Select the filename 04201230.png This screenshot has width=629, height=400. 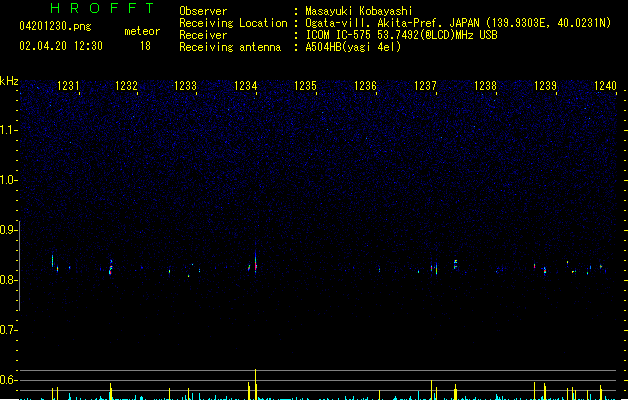(x=55, y=26)
